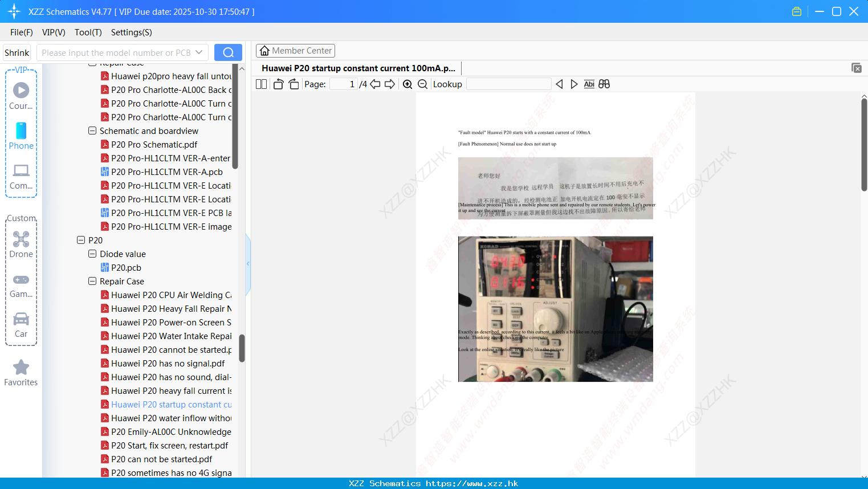868x489 pixels.
Task: Click the model number search field
Action: 116,52
